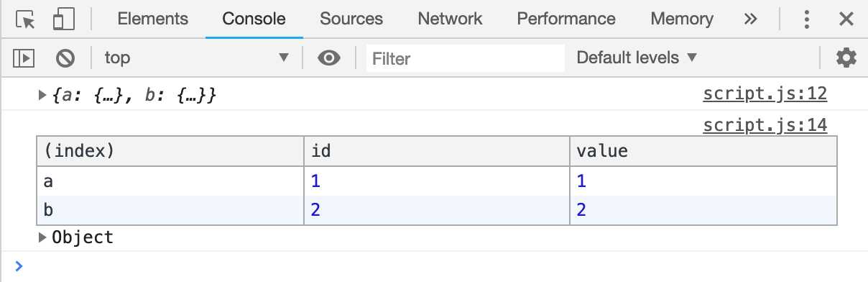Show the console sidebar icon
Image resolution: width=868 pixels, height=282 pixels.
(25, 58)
